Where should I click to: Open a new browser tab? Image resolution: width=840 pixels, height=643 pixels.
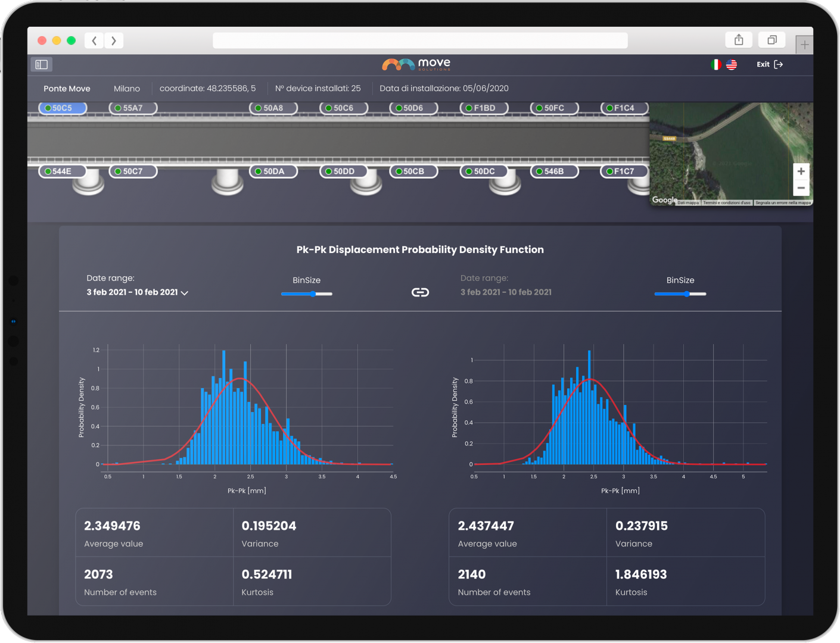(x=804, y=45)
